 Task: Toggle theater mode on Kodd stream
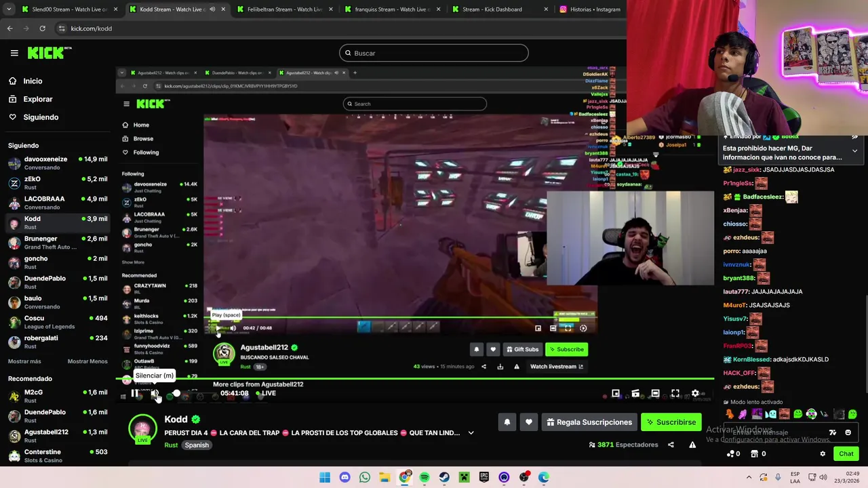tap(655, 394)
